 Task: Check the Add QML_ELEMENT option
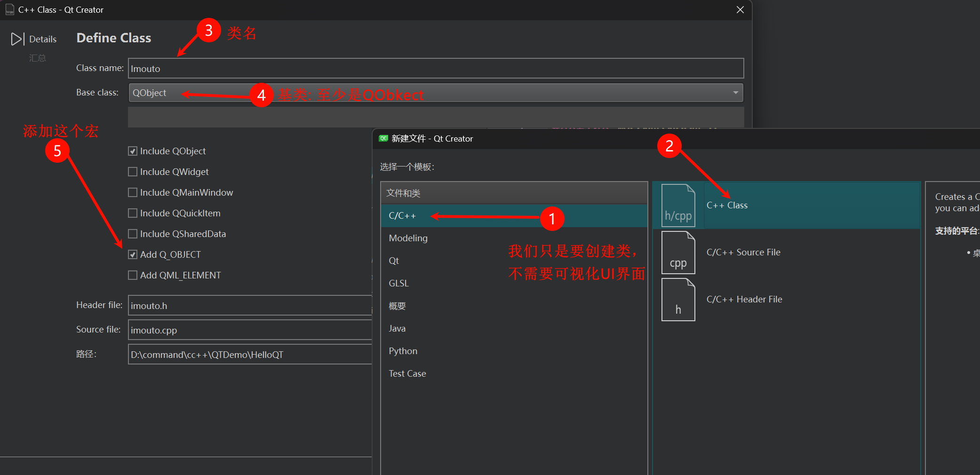pyautogui.click(x=133, y=275)
